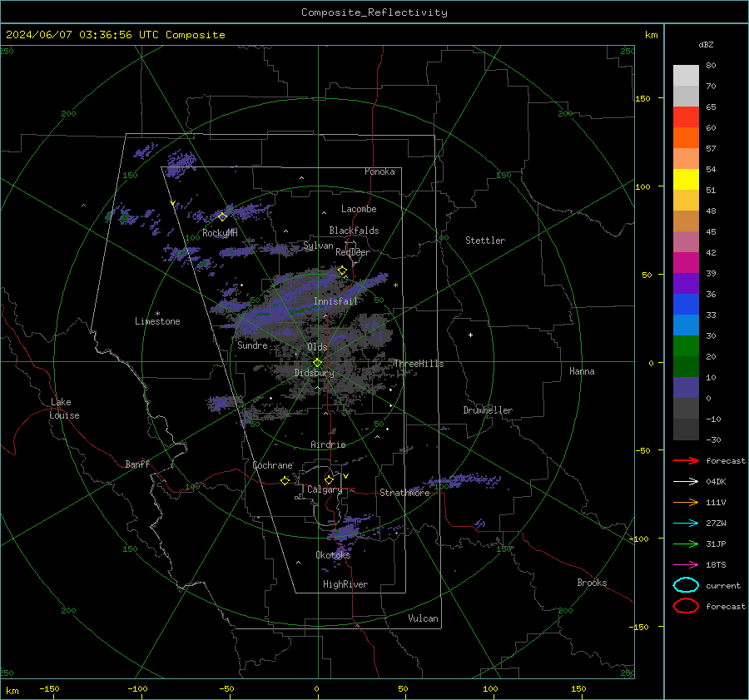The height and width of the screenshot is (700, 749).
Task: Pick the bright green dBZ swatch
Action: tap(686, 346)
